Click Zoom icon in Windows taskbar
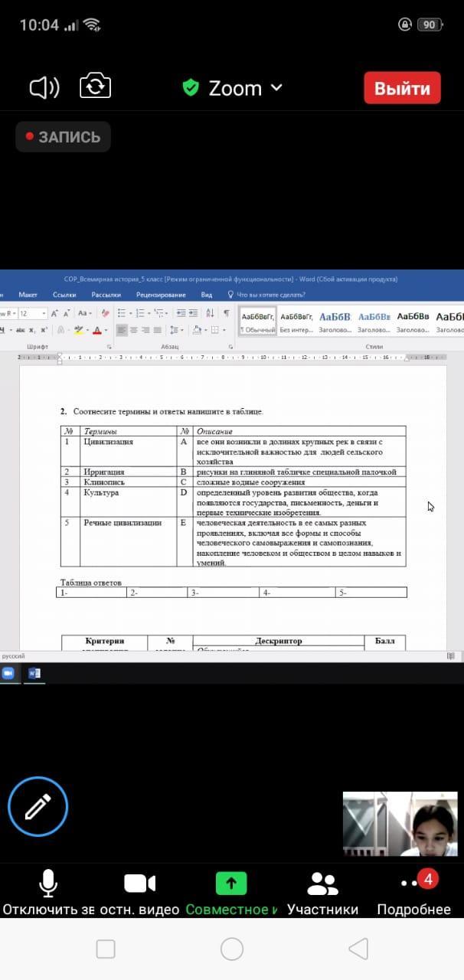This screenshot has height=980, width=464. click(8, 673)
